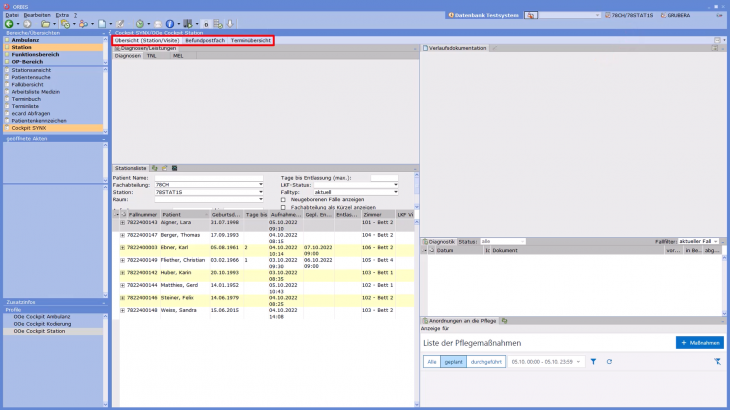This screenshot has width=730, height=410.
Task: Click the green back arrow in toolbar
Action: click(x=9, y=23)
